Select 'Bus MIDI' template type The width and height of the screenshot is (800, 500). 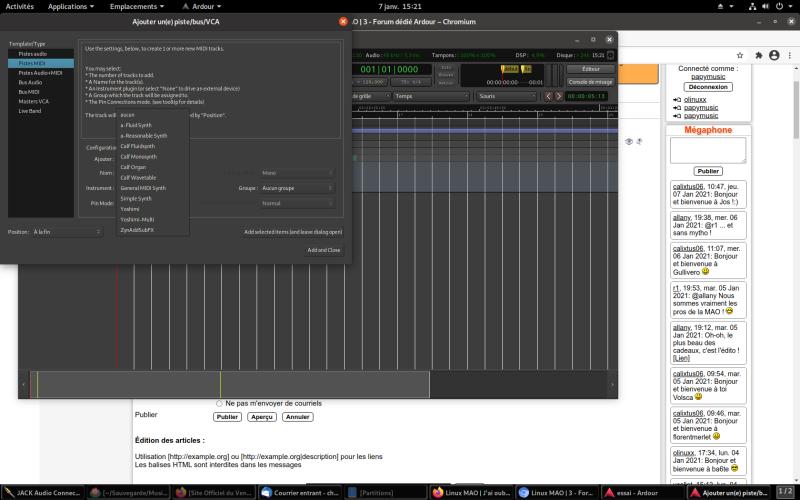pyautogui.click(x=41, y=92)
